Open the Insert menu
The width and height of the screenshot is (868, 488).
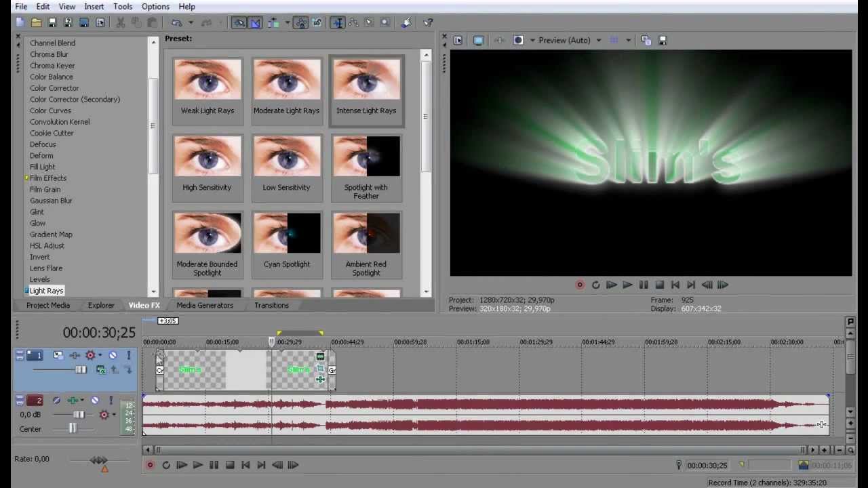tap(94, 7)
